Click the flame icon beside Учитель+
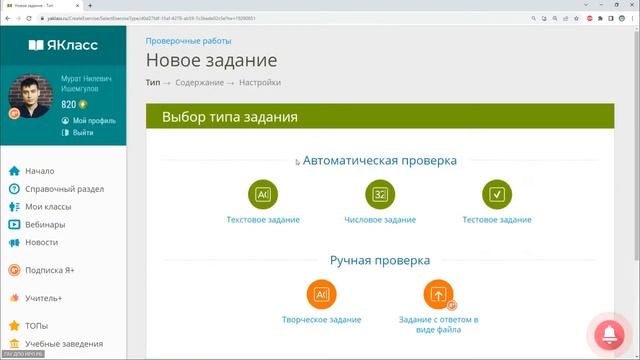 [14, 298]
